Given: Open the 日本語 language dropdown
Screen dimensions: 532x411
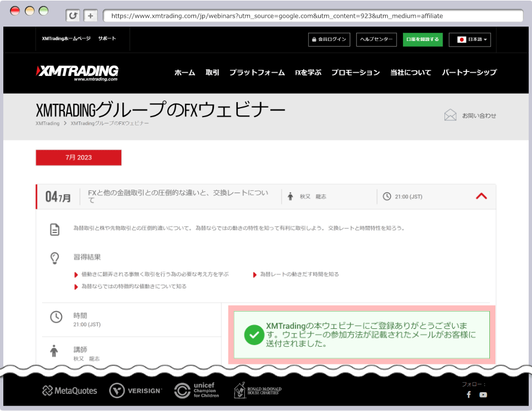Looking at the screenshot, I should pyautogui.click(x=470, y=39).
